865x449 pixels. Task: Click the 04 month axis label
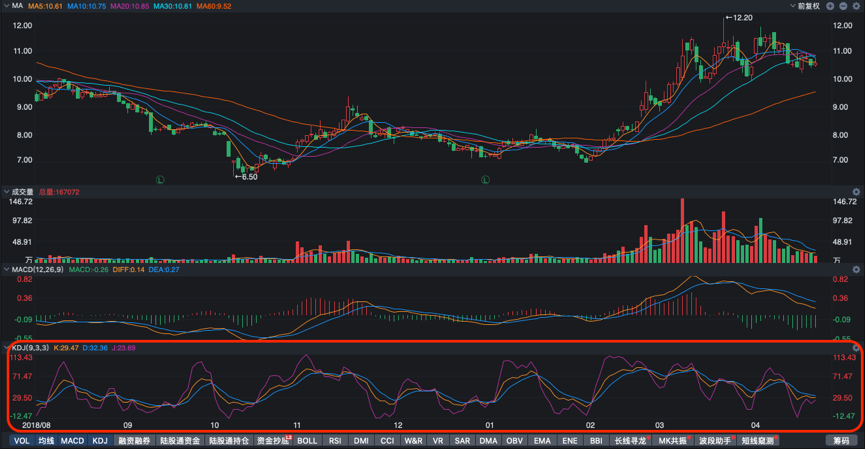coord(755,425)
